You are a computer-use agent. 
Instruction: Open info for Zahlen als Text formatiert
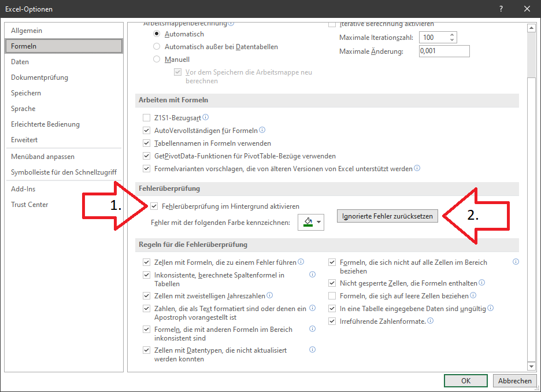point(312,308)
